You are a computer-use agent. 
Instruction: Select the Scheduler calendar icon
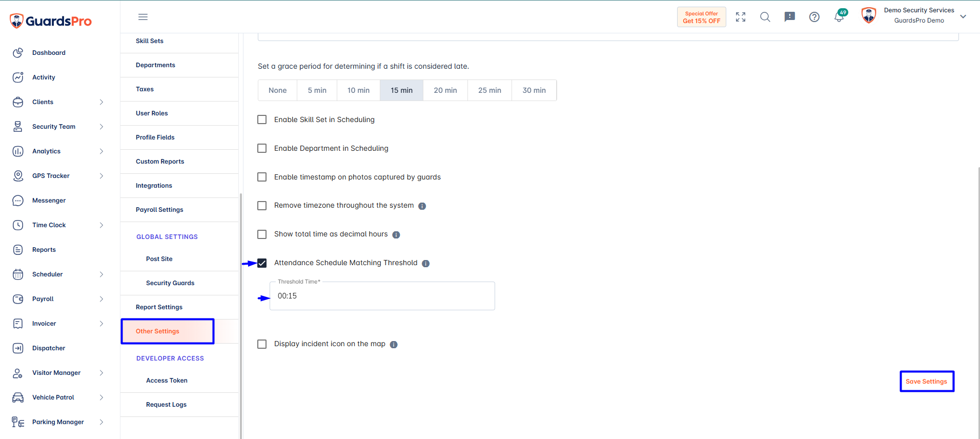point(18,274)
